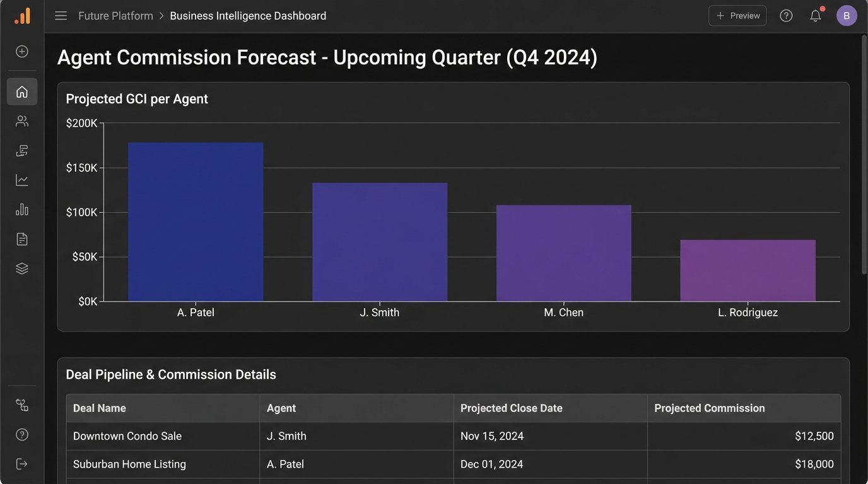
Task: Click the logout icon at sidebar bottom
Action: click(21, 463)
